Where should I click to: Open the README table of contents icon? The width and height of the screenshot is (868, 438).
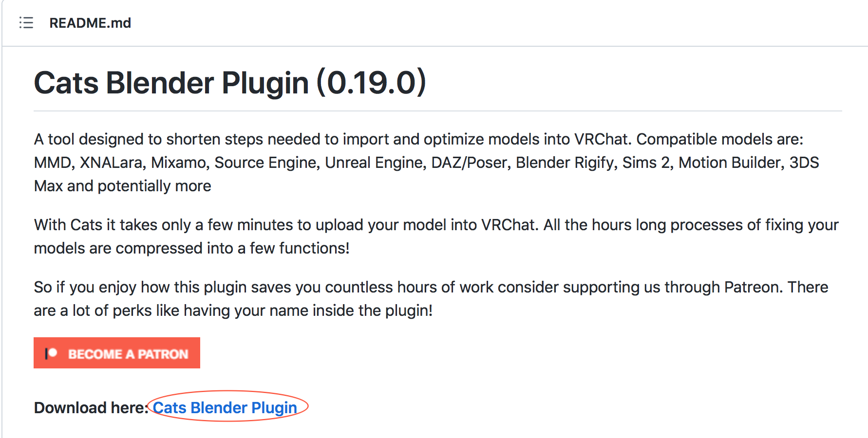pyautogui.click(x=26, y=23)
